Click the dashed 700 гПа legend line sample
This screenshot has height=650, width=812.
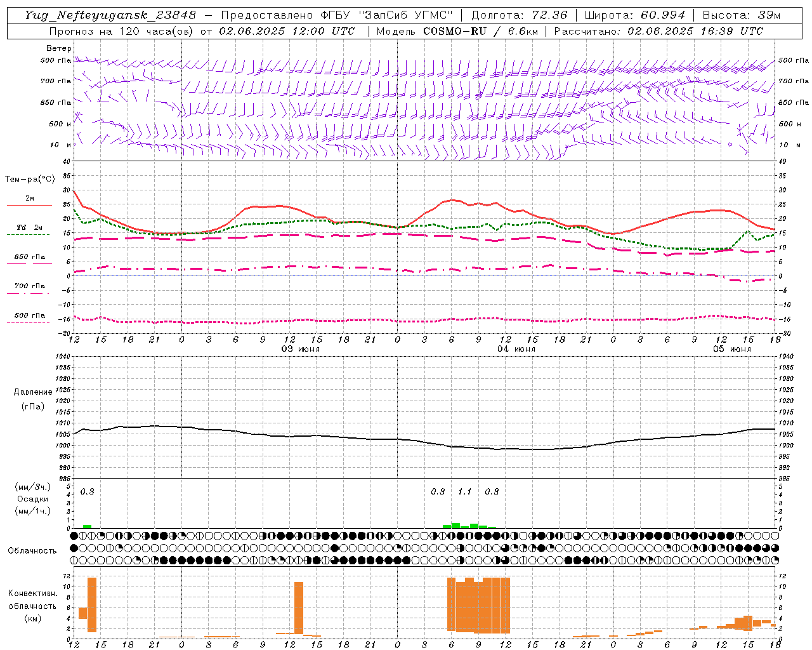pos(28,294)
